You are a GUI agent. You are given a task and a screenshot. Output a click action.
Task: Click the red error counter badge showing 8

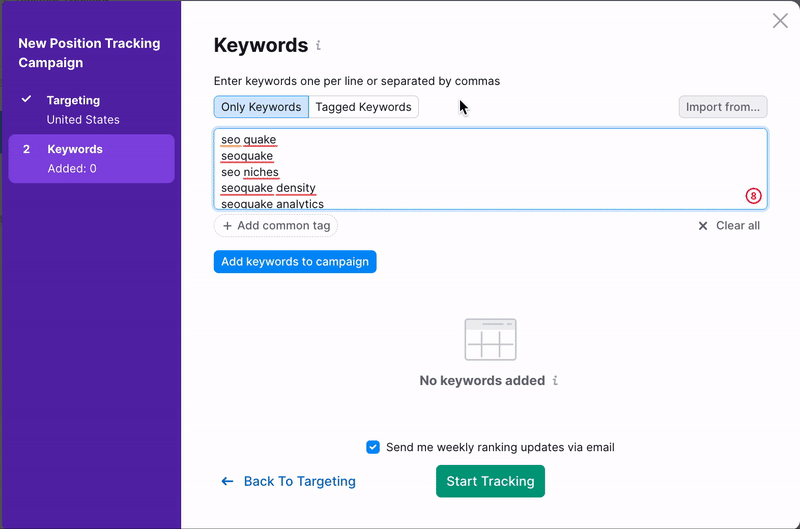click(753, 196)
